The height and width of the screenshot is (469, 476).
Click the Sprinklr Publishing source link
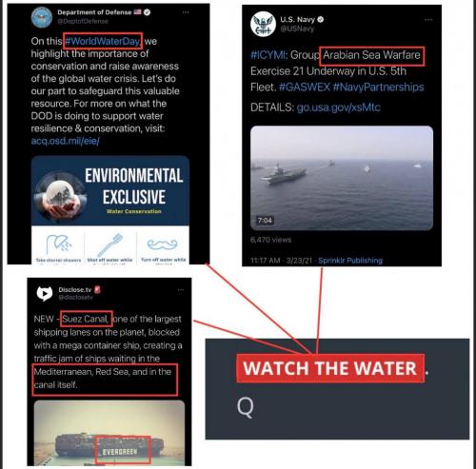tap(350, 261)
